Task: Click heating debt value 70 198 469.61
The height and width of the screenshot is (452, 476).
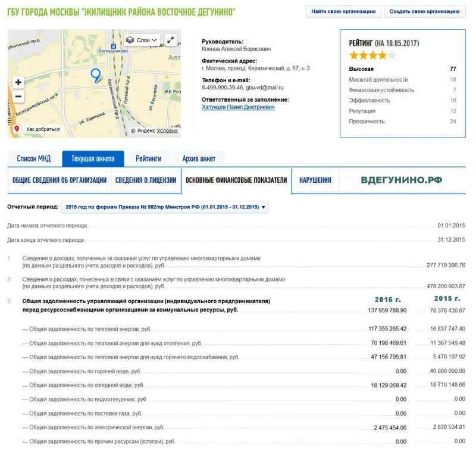Action: tap(389, 343)
